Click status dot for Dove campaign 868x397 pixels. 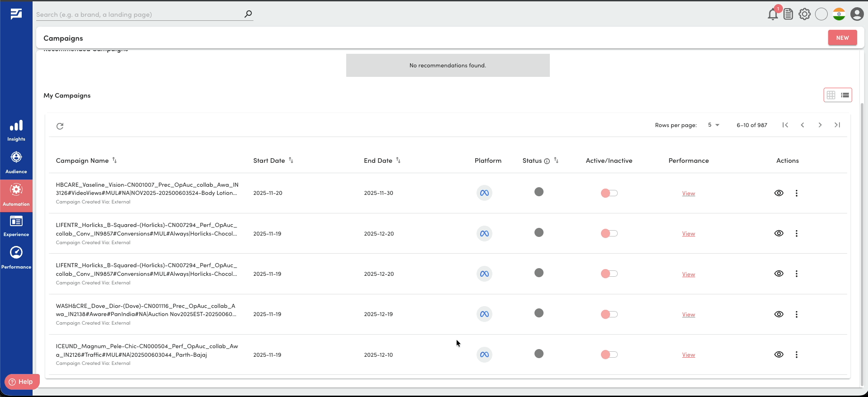539,313
